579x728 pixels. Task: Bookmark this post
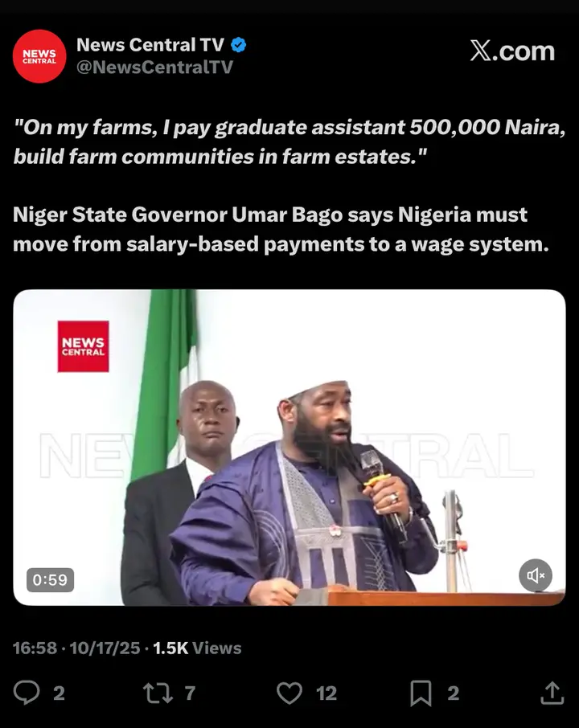(x=421, y=693)
